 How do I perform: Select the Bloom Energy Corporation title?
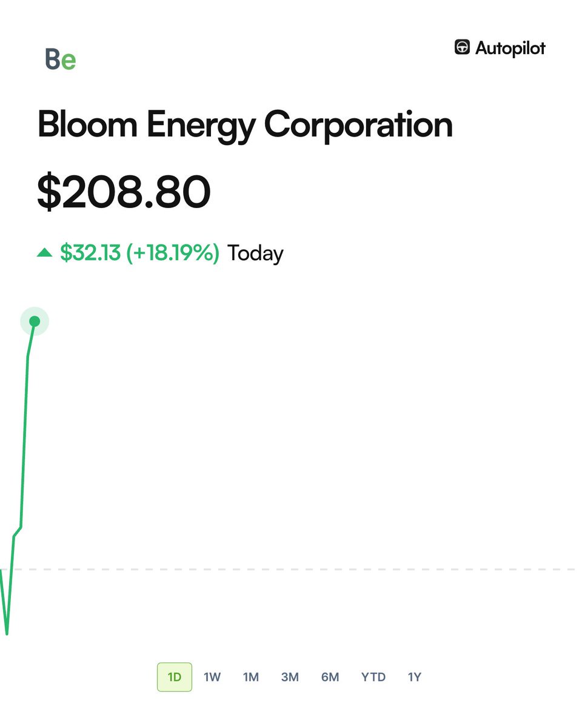pyautogui.click(x=245, y=125)
